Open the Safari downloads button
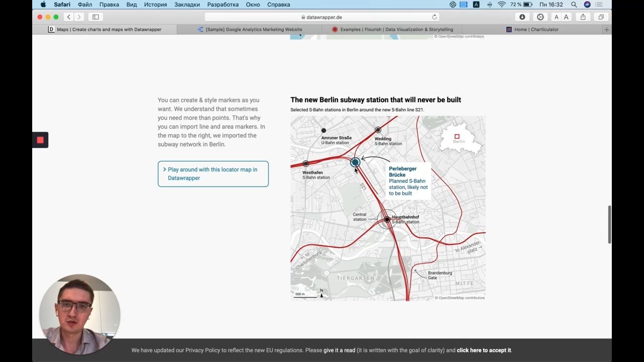 pyautogui.click(x=522, y=17)
